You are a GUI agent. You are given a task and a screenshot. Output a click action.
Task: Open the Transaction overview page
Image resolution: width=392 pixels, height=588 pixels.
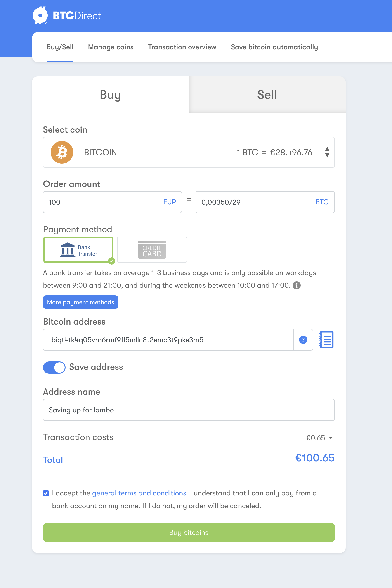[x=182, y=47]
